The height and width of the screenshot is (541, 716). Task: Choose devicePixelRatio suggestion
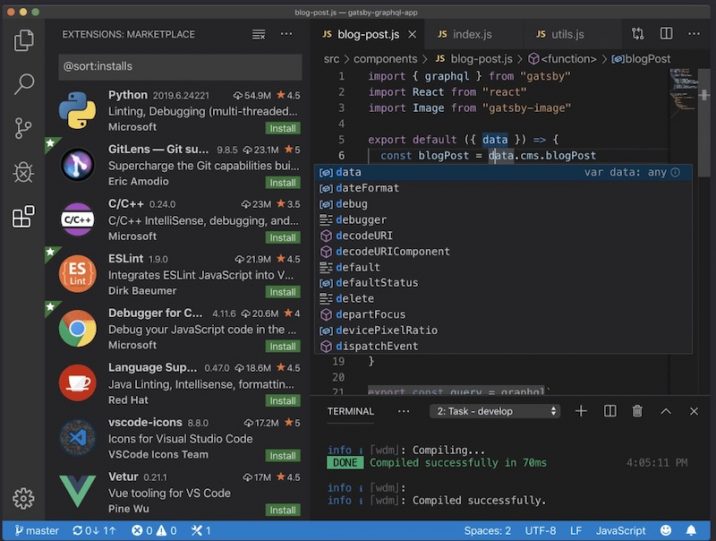[503, 330]
